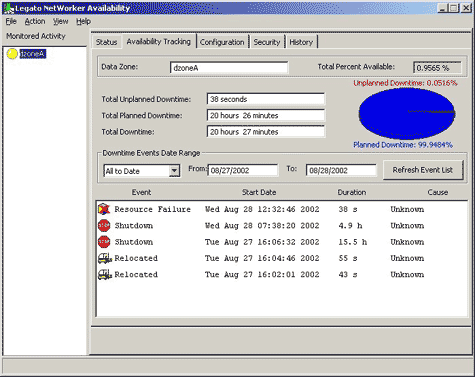Image resolution: width=475 pixels, height=377 pixels.
Task: Click the To date field
Action: tap(341, 171)
